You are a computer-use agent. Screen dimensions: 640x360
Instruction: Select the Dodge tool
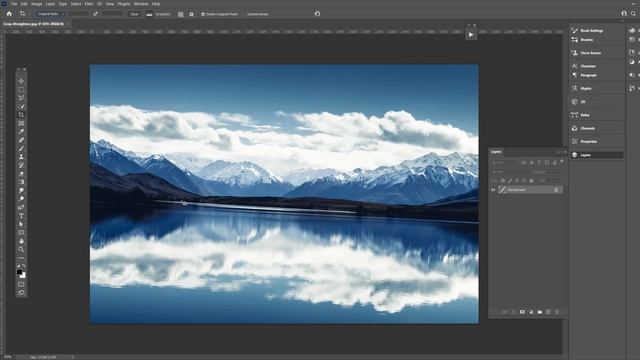click(21, 199)
